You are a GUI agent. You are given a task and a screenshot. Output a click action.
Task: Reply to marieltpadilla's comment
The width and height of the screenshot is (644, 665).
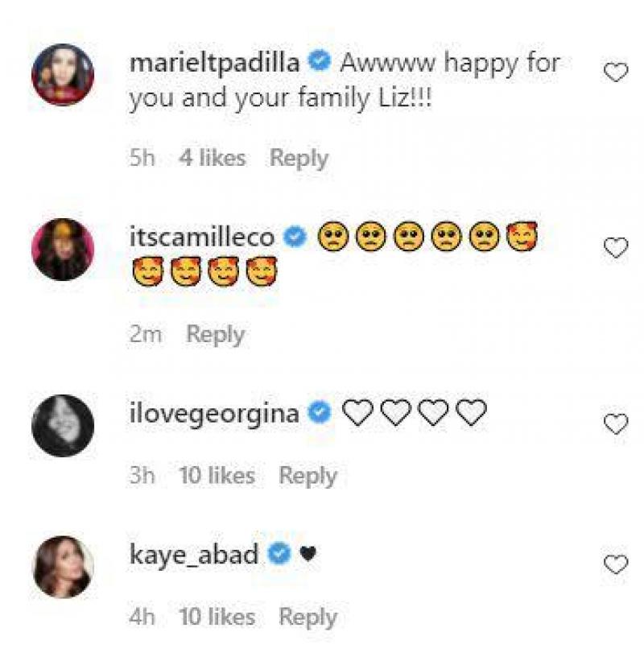click(299, 159)
